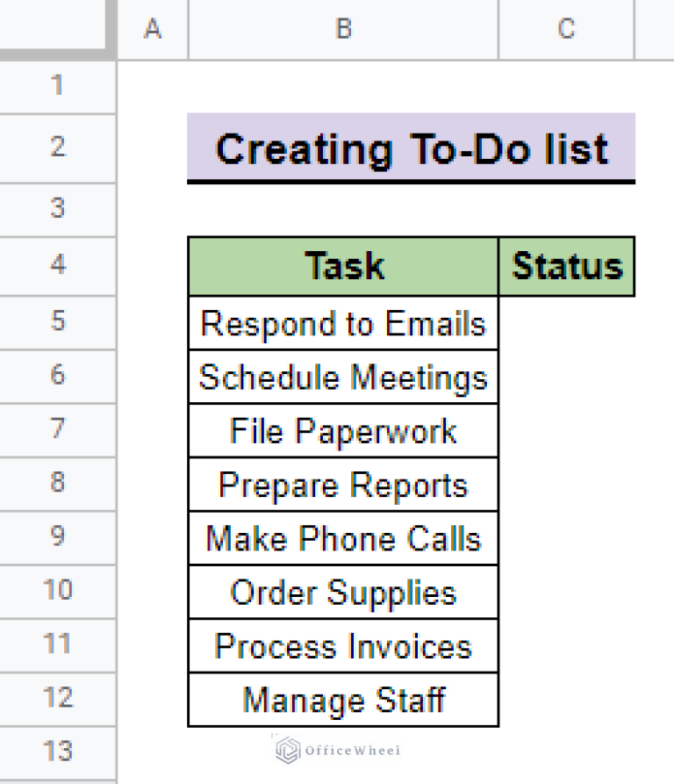The height and width of the screenshot is (784, 674).
Task: Click column header A
Action: click(x=153, y=29)
